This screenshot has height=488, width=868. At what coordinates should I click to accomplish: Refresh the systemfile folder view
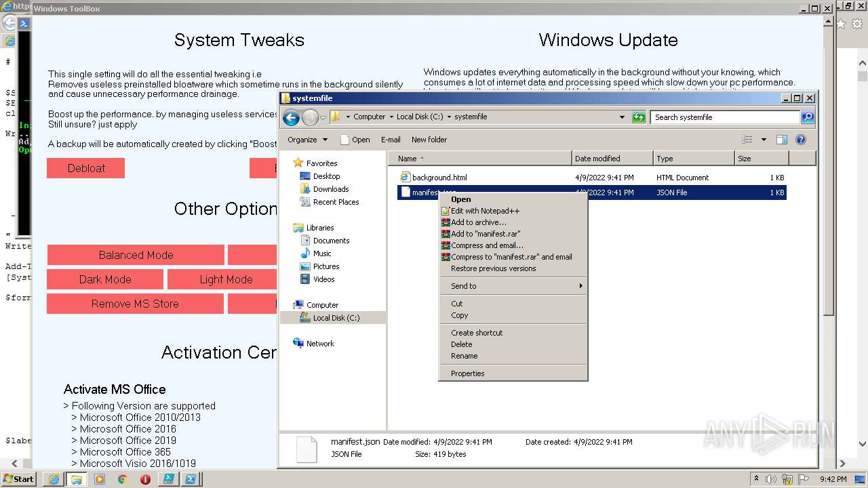(638, 117)
